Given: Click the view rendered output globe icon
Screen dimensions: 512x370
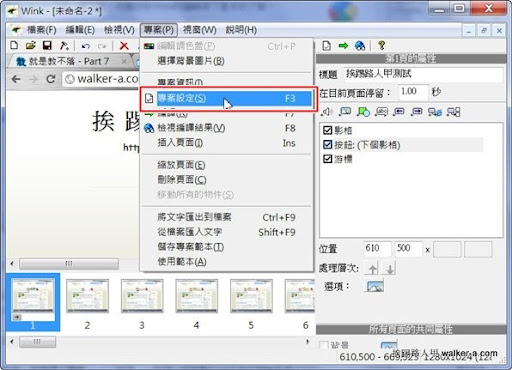Looking at the screenshot, I should point(360,45).
